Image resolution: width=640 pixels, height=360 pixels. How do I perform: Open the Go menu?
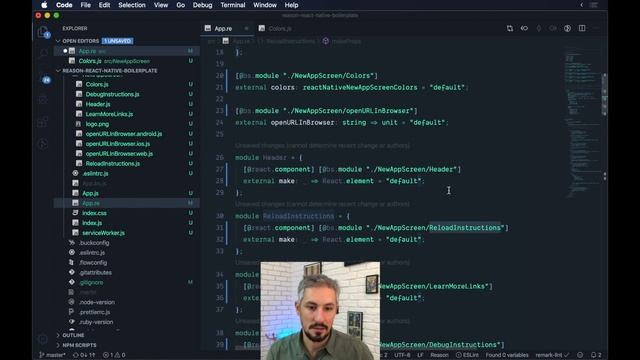(x=180, y=5)
